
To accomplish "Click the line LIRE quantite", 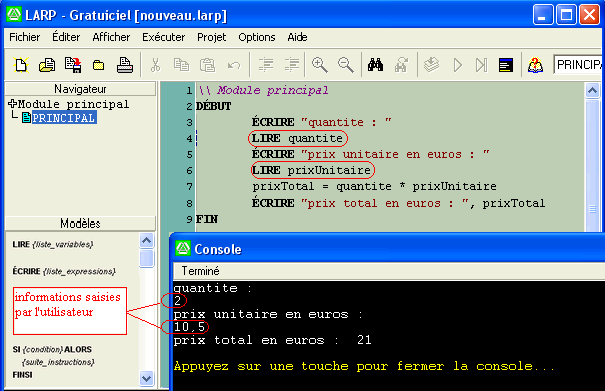I will click(297, 138).
